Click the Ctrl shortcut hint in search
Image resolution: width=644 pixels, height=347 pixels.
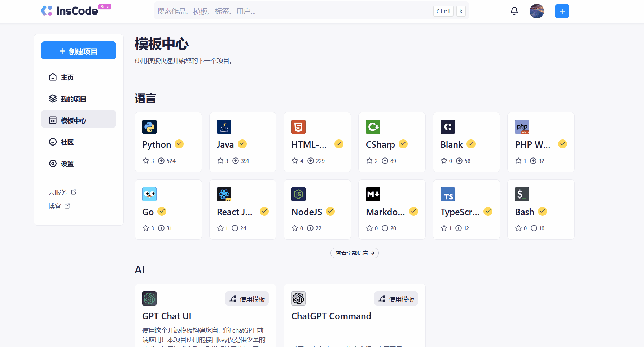[x=443, y=11]
